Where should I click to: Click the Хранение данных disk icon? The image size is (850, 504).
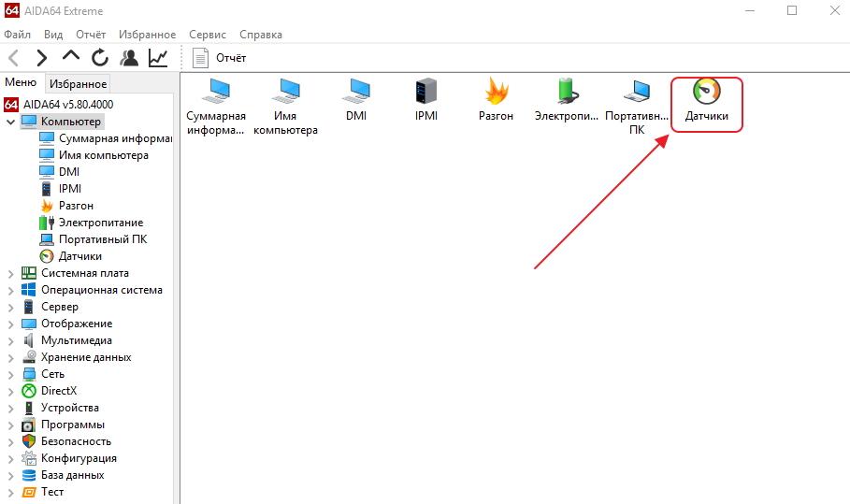pos(29,357)
